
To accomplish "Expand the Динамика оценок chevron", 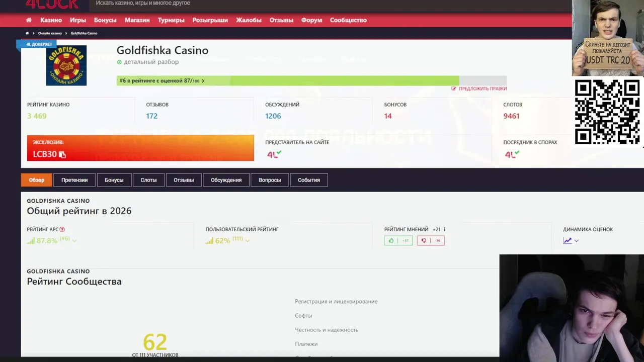I will (x=577, y=241).
